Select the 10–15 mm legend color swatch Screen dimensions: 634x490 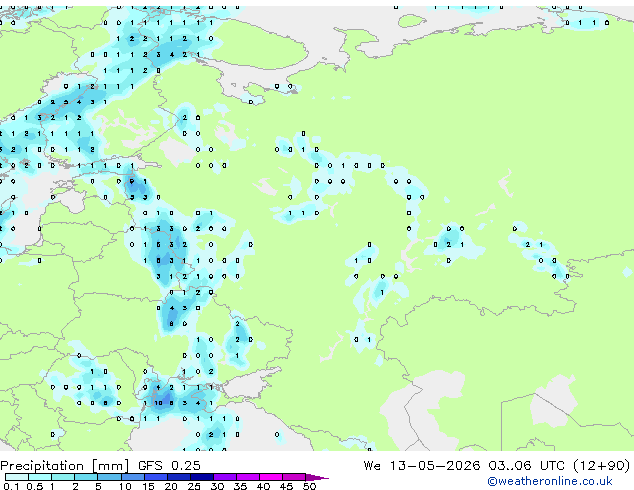133,477
